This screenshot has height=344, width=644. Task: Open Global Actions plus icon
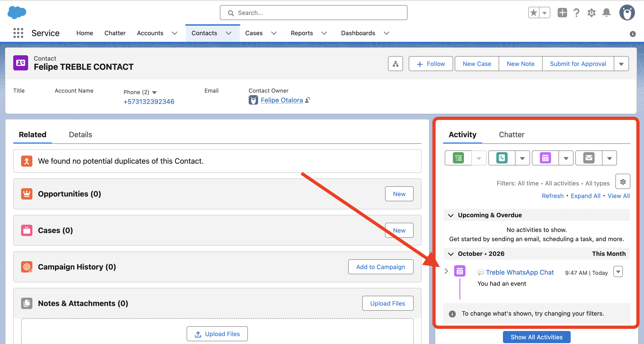coord(562,13)
